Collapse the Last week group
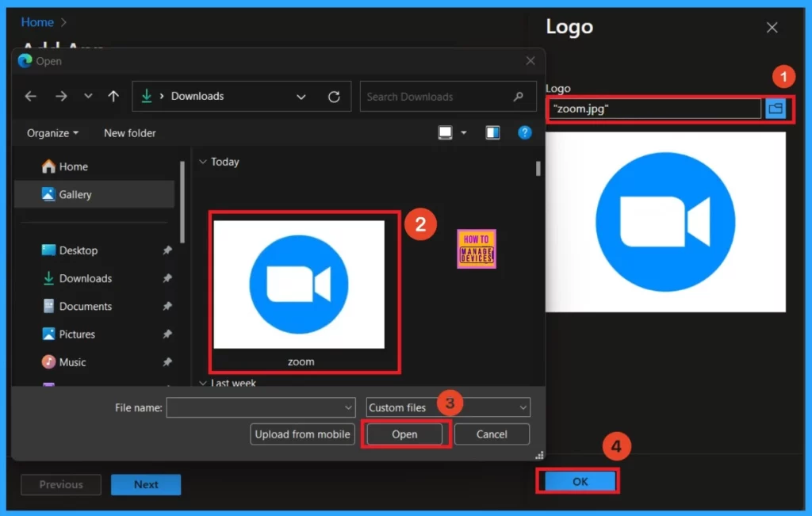Screen dimensions: 812x516 click(x=203, y=383)
